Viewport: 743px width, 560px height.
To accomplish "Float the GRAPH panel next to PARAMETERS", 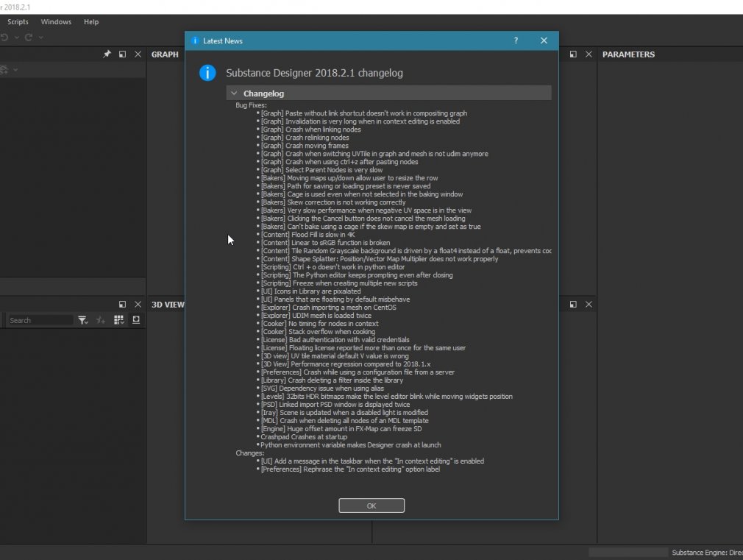I will tap(573, 54).
